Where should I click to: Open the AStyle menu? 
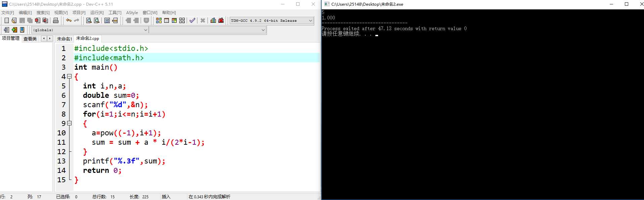[x=132, y=12]
